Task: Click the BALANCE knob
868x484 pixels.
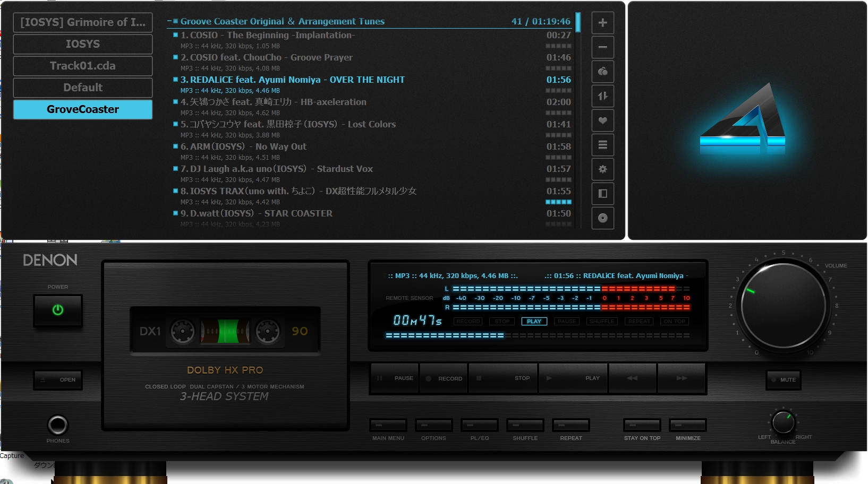Action: [783, 422]
